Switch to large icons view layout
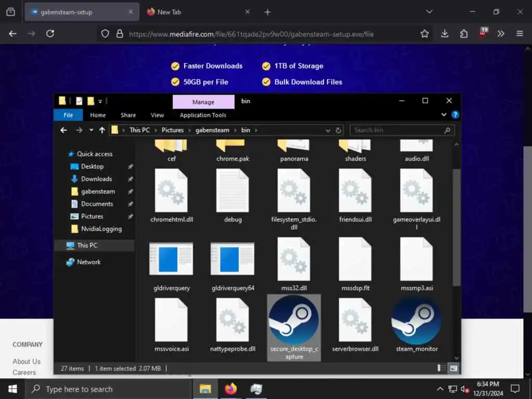The image size is (532, 399). coord(454,368)
